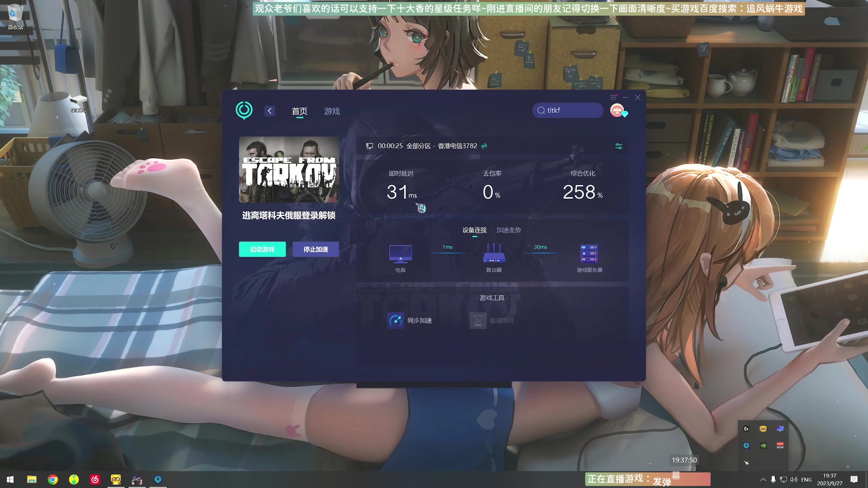This screenshot has height=488, width=868.
Task: Select the 加速走势 tab
Action: pos(509,230)
